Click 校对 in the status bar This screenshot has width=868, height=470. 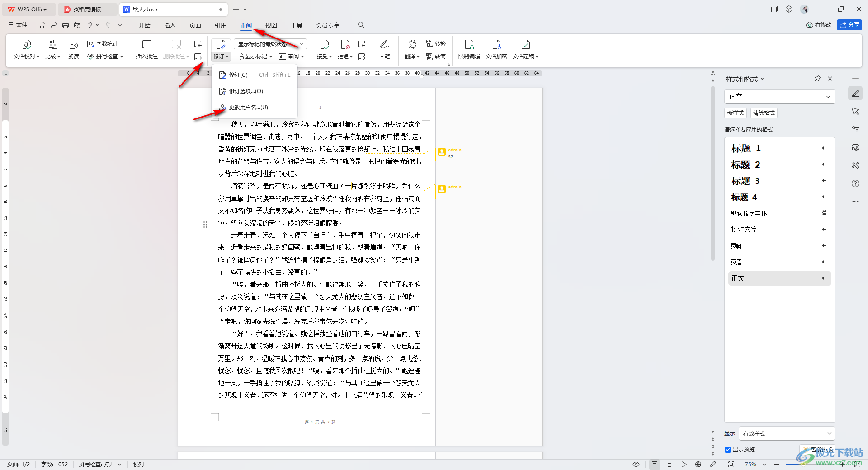139,465
